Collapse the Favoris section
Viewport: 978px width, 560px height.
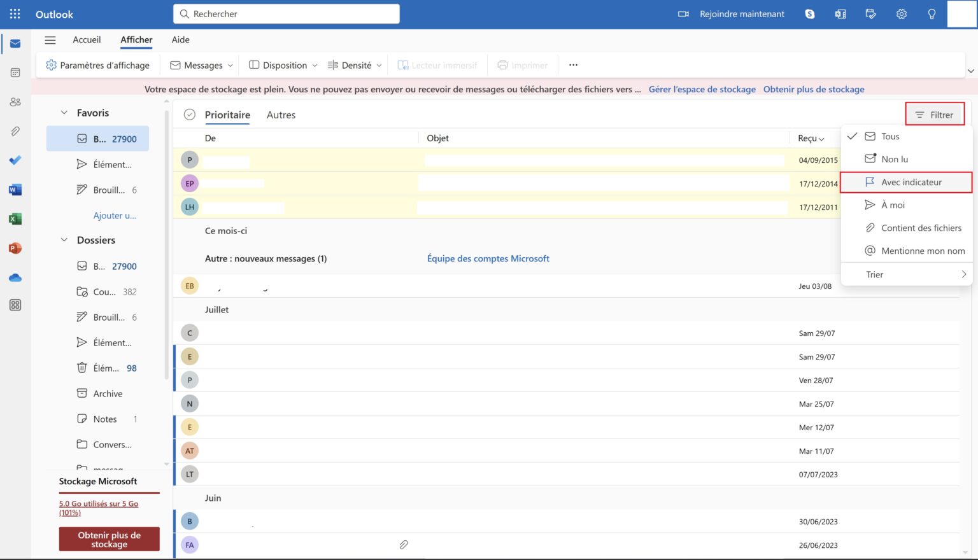point(64,112)
